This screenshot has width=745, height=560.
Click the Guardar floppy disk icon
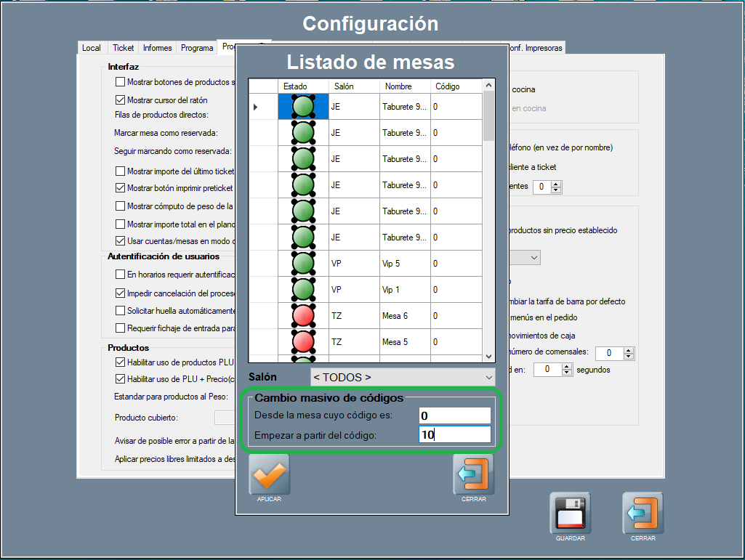click(x=570, y=513)
